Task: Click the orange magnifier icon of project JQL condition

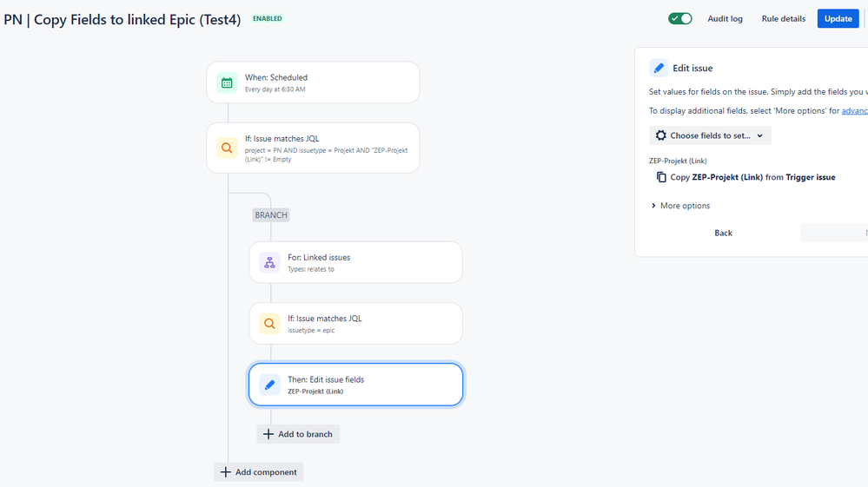Action: [x=227, y=148]
